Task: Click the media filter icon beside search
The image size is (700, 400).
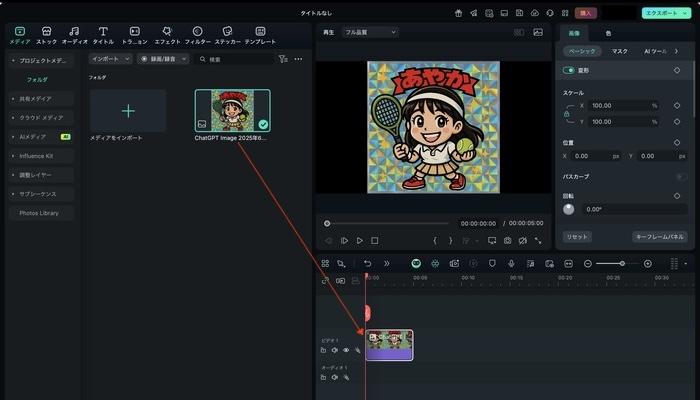Action: [x=283, y=59]
